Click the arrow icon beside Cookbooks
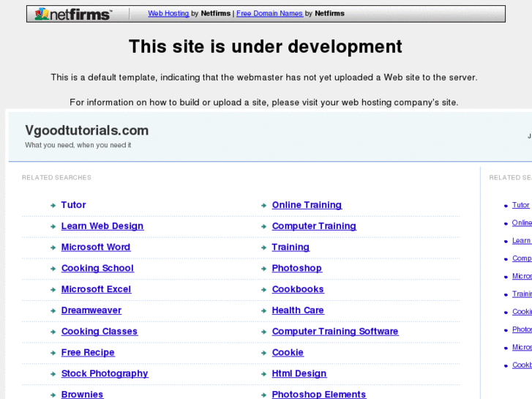 click(264, 290)
